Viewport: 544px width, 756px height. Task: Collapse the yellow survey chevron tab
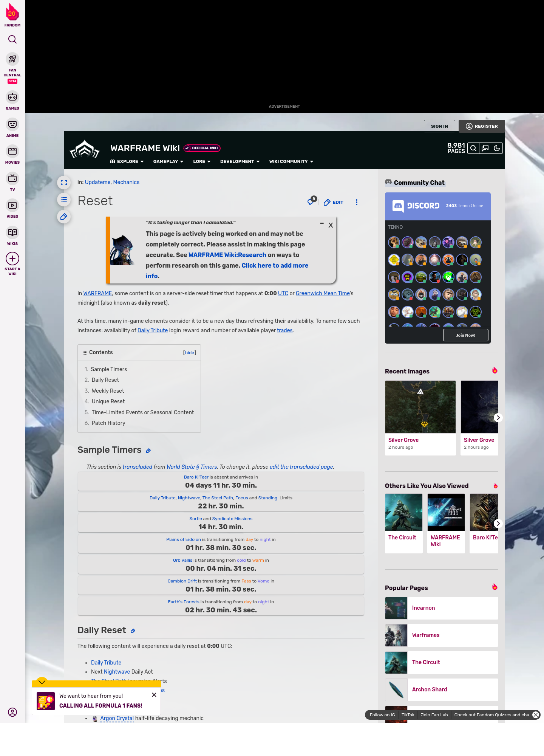tap(42, 682)
